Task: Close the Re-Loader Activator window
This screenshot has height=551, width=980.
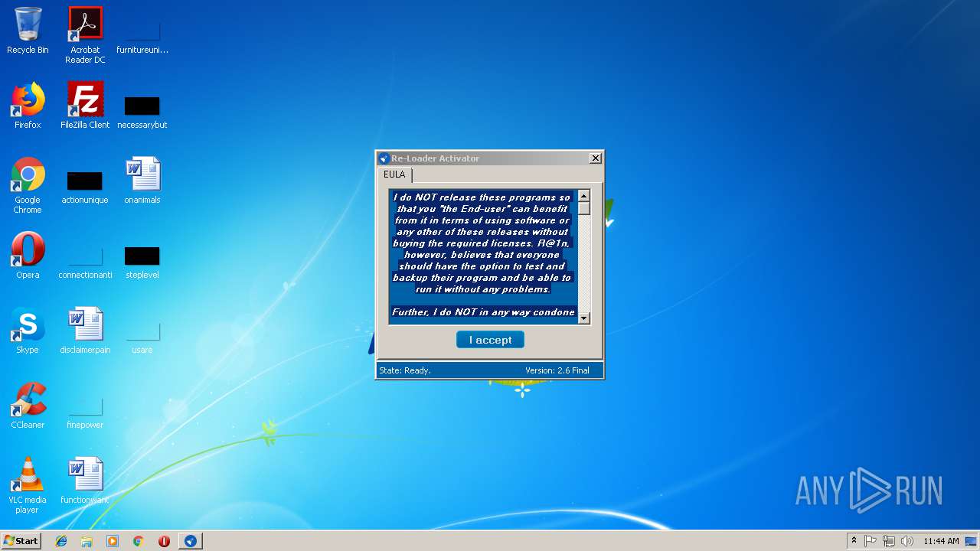Action: [x=595, y=158]
